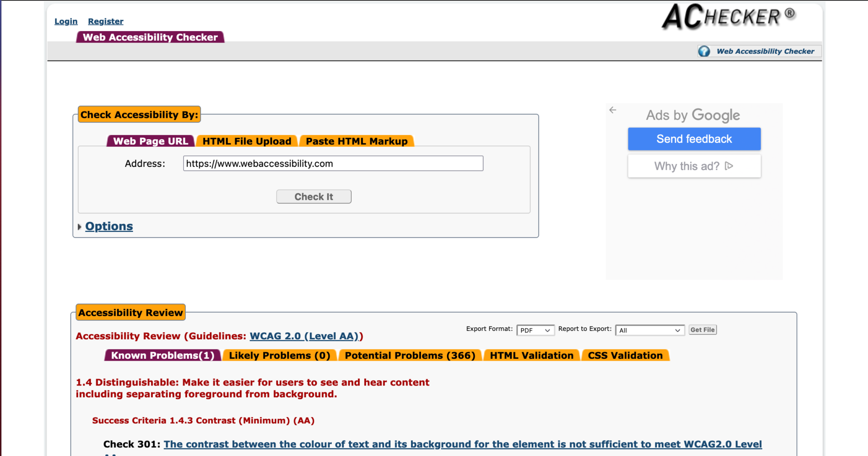The width and height of the screenshot is (868, 456).
Task: View the Known Problems(1) tab
Action: pos(162,355)
